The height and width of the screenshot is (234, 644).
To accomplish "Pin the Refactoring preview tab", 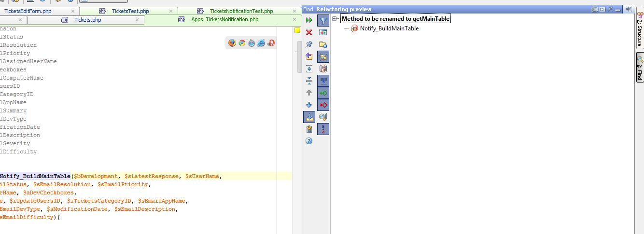I will pos(309,44).
